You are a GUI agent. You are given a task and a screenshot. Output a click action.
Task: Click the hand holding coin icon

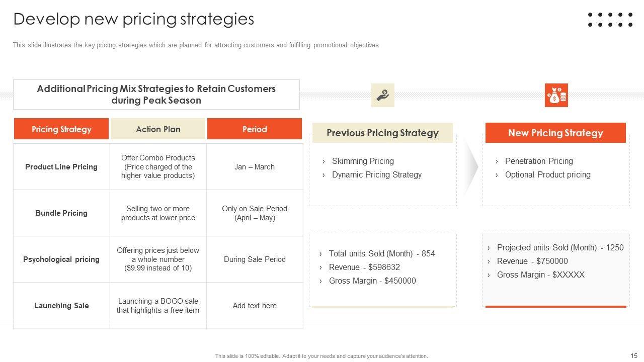point(382,95)
